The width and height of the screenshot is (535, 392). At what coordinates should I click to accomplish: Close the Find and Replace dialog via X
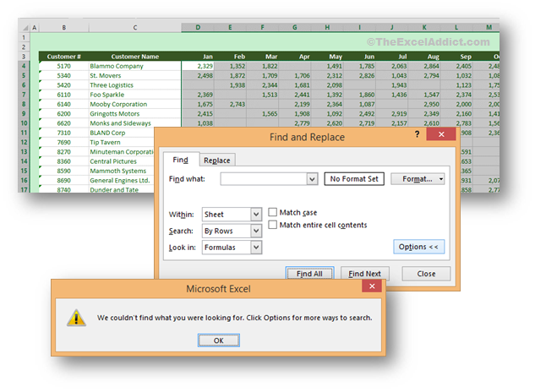441,134
